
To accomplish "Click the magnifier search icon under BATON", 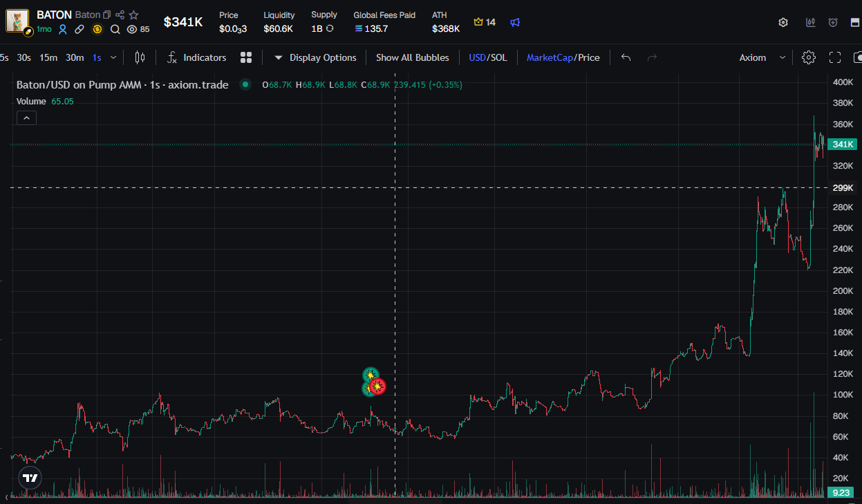I will click(x=115, y=29).
